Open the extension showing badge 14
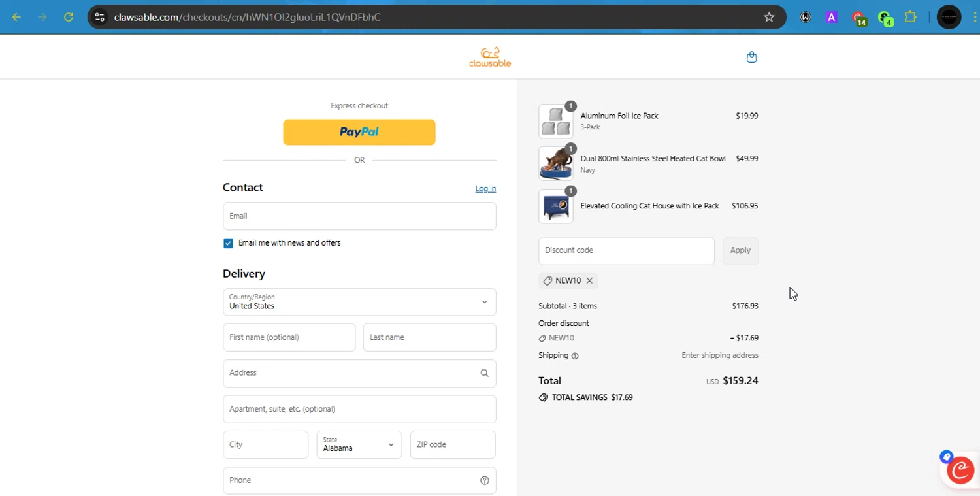The height and width of the screenshot is (496, 980). tap(858, 18)
